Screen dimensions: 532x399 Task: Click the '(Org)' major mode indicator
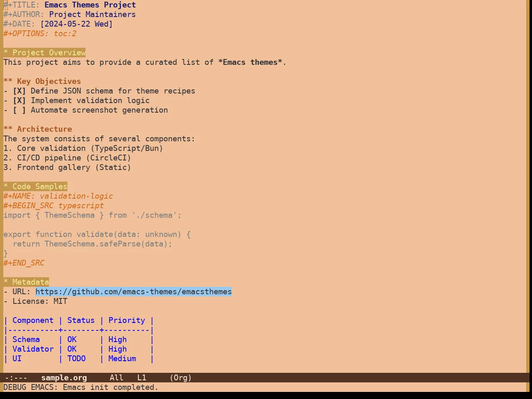tap(180, 378)
